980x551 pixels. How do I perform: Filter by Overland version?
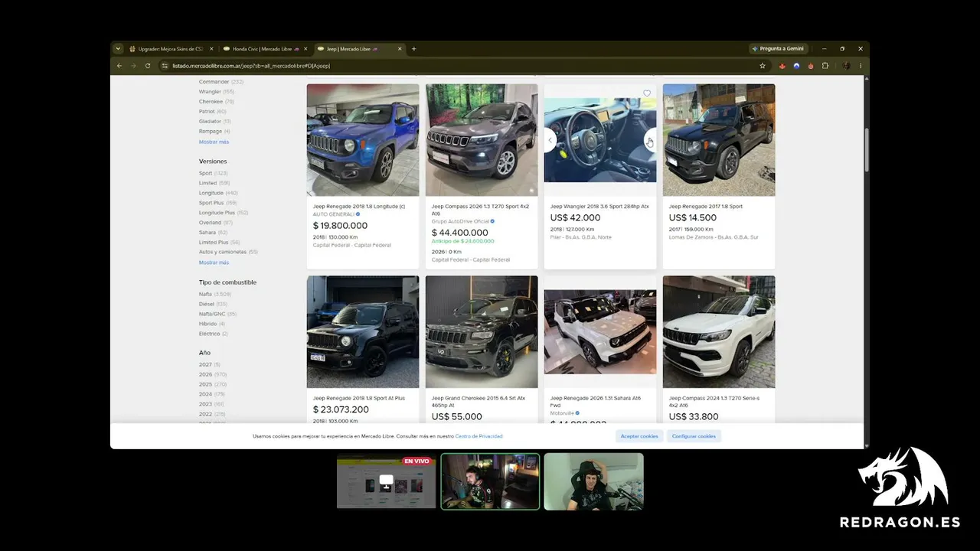pyautogui.click(x=216, y=223)
